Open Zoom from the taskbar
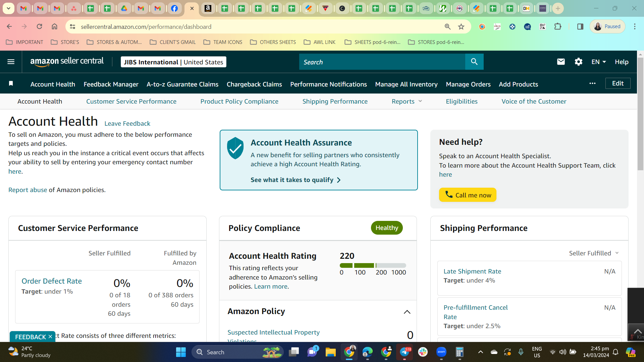 pyautogui.click(x=441, y=352)
